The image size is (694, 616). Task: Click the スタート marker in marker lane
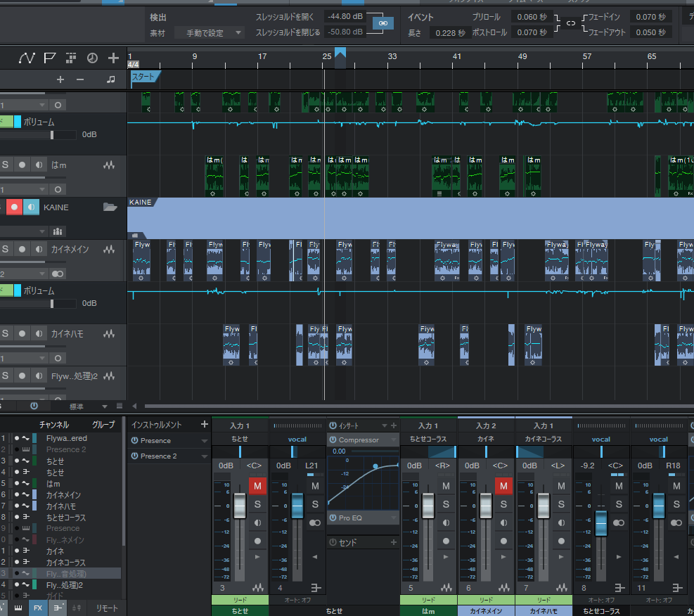pos(145,77)
